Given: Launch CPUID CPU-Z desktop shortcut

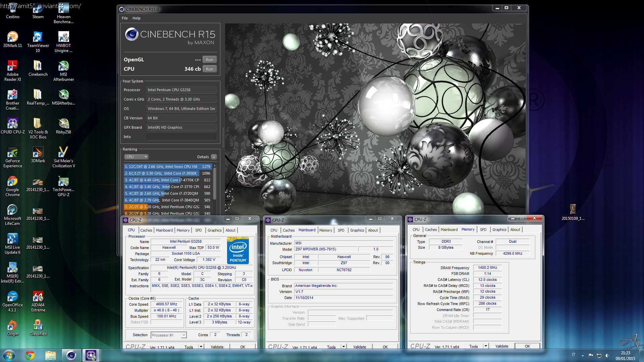Looking at the screenshot, I should [12, 126].
